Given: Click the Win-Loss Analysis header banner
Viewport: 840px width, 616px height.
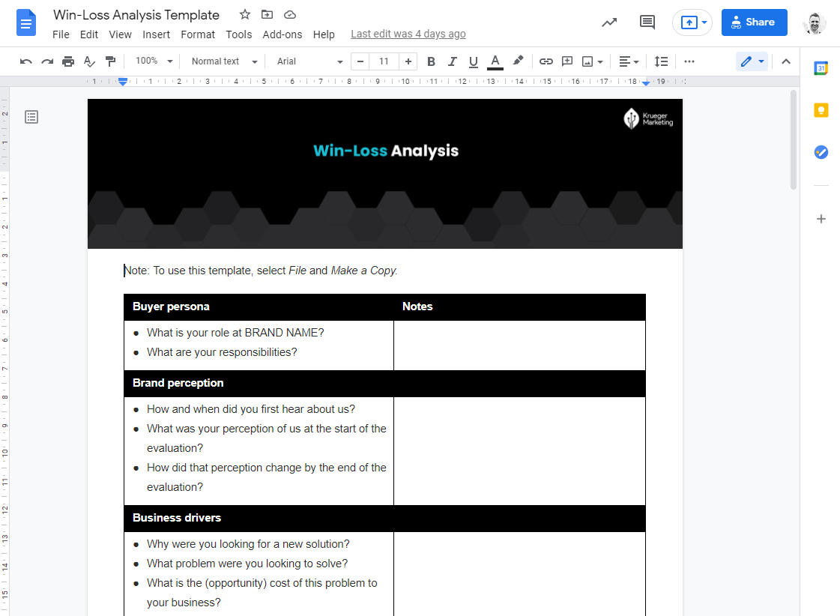Looking at the screenshot, I should (385, 174).
